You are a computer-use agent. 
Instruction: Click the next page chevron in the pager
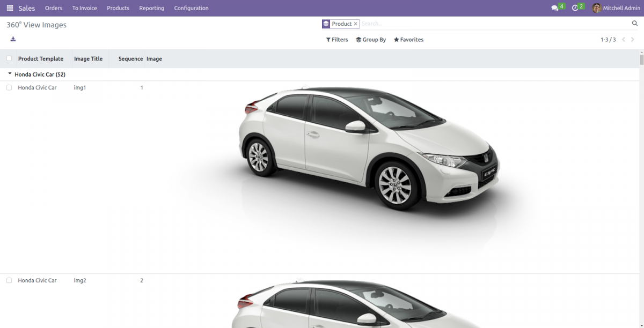pos(633,39)
